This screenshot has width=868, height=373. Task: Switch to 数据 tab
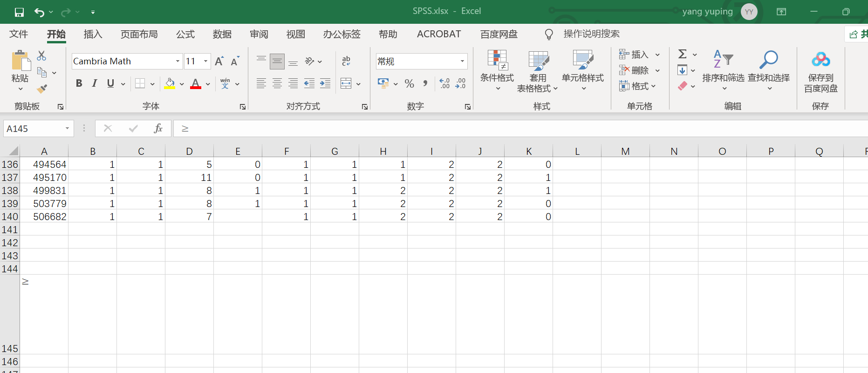[x=222, y=34]
